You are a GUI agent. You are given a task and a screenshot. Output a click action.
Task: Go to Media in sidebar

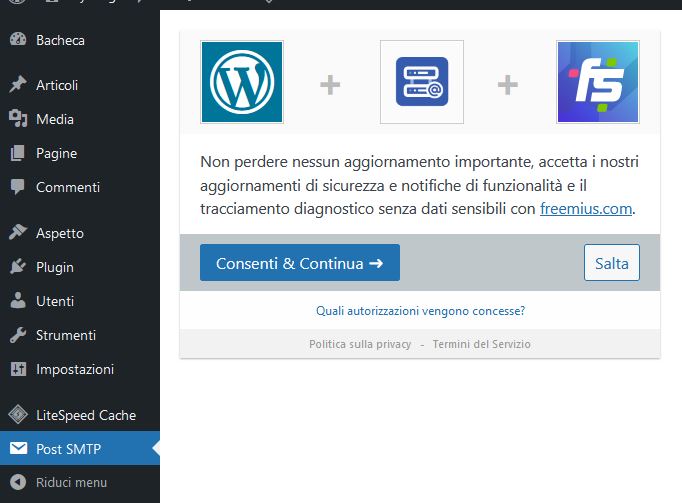(80, 119)
